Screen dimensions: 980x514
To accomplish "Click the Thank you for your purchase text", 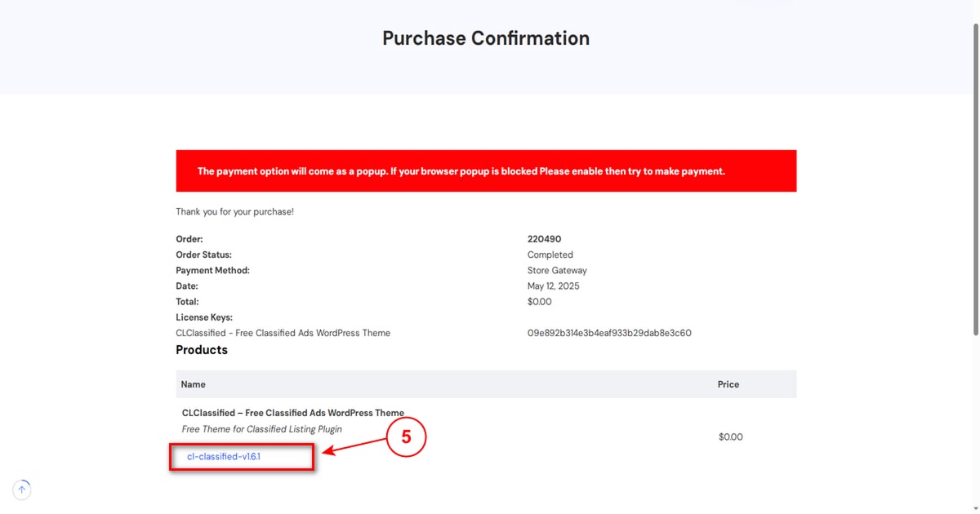I will point(235,212).
